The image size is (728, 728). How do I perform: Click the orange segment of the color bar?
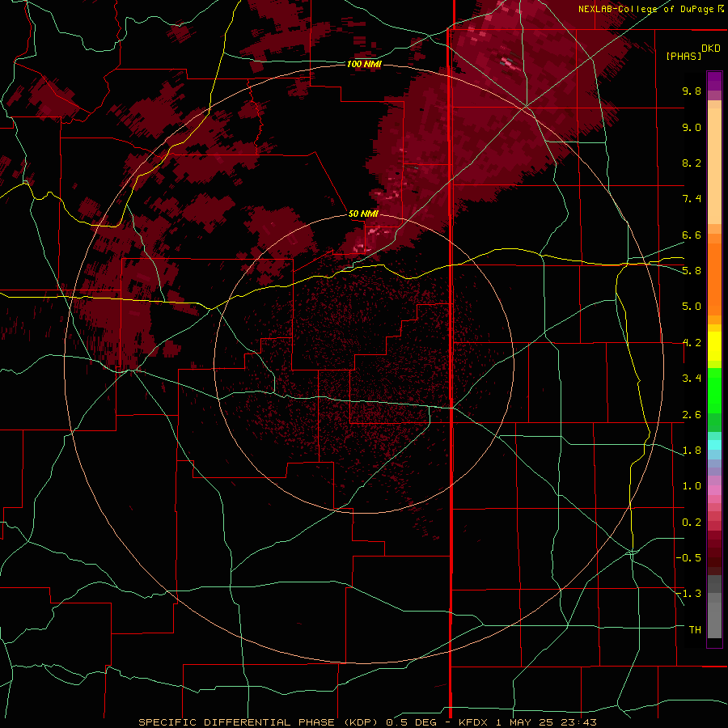714,279
